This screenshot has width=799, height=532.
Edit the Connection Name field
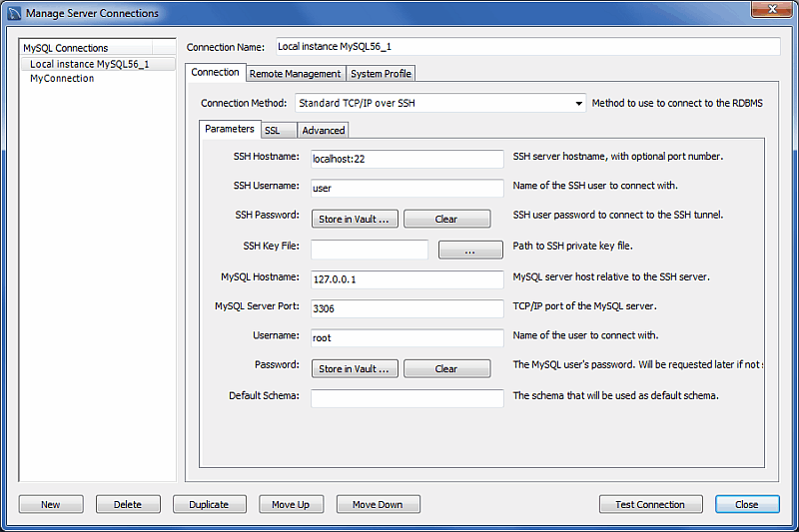[x=528, y=46]
